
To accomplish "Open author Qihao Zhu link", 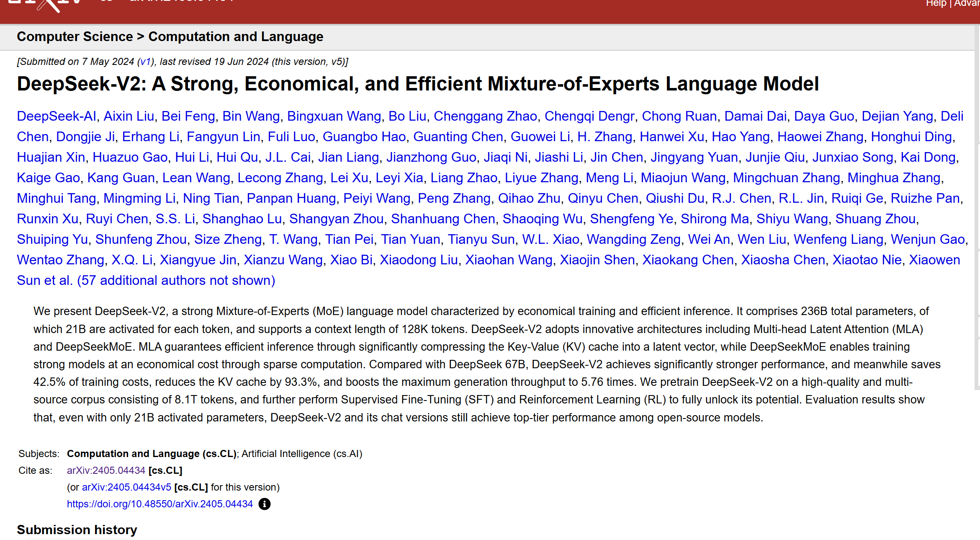I will coord(529,198).
